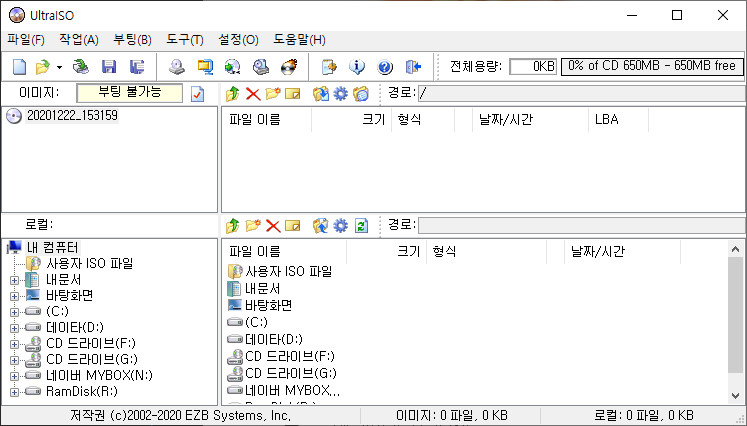Viewport: 747px width, 426px height.
Task: Expand CD 드라이브(G:) tree node
Action: [x=14, y=360]
